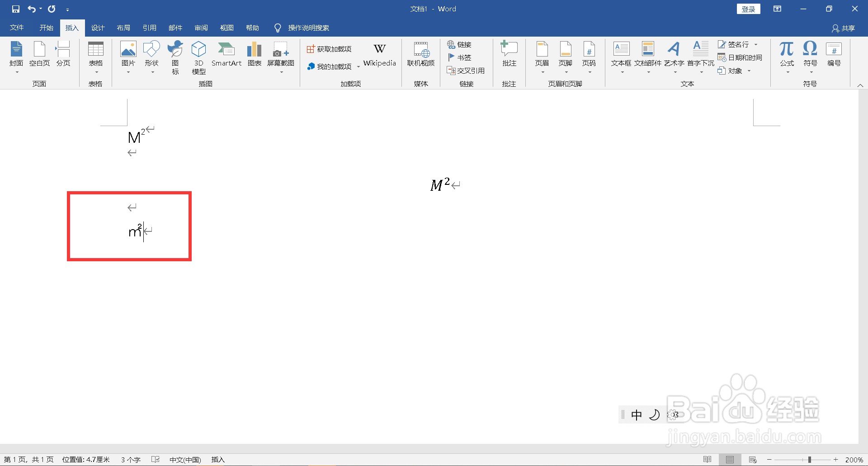The width and height of the screenshot is (868, 466).
Task: Insert a blank page (空白页)
Action: (40, 54)
